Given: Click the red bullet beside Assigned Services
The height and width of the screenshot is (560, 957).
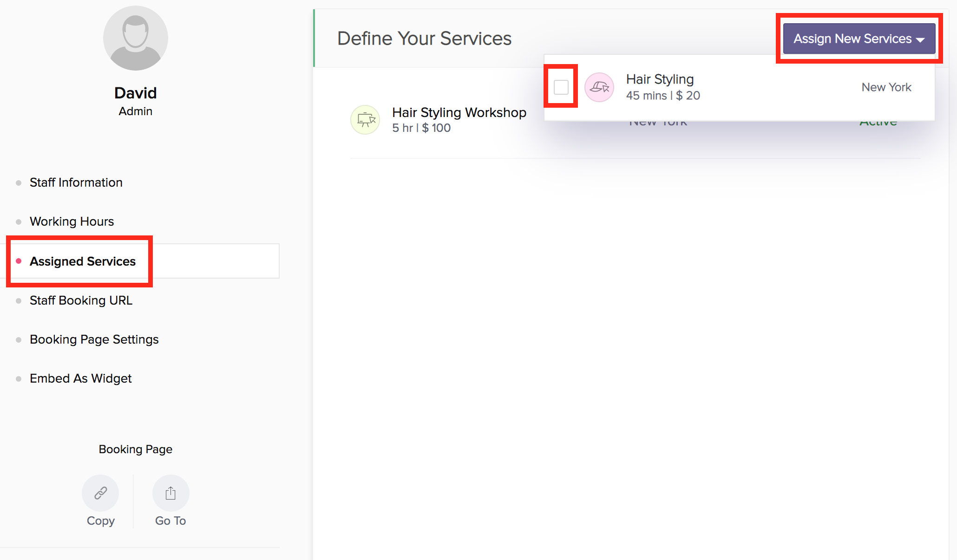Looking at the screenshot, I should point(19,261).
